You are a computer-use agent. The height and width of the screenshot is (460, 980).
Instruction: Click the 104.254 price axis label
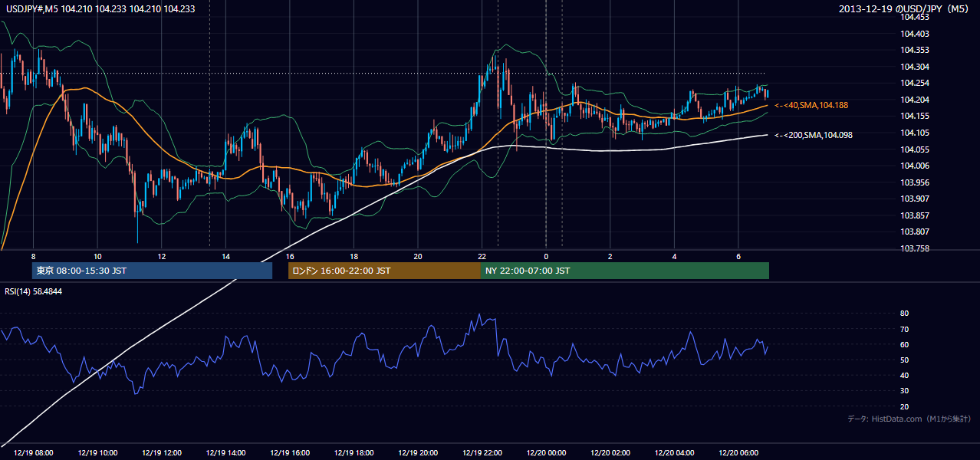(916, 83)
